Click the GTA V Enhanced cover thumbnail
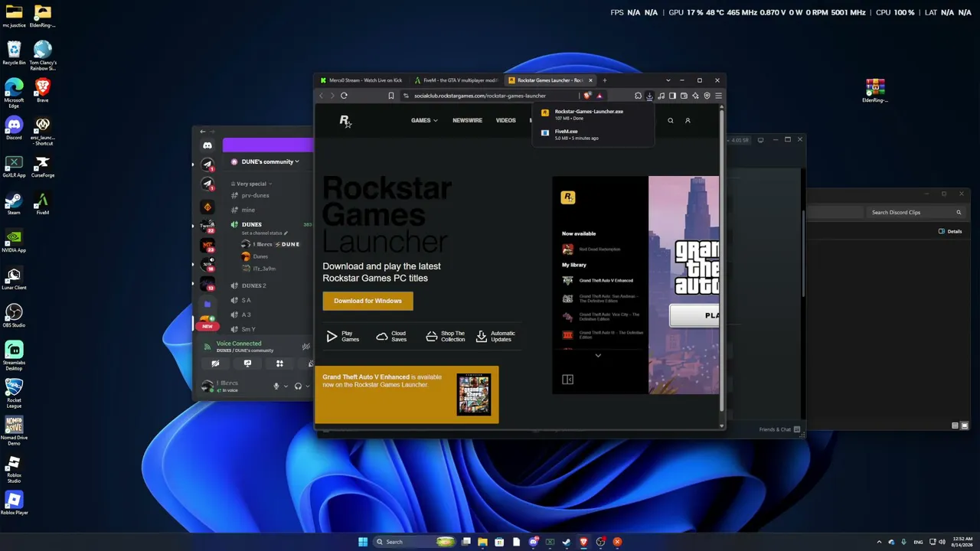This screenshot has width=980, height=551. (474, 395)
